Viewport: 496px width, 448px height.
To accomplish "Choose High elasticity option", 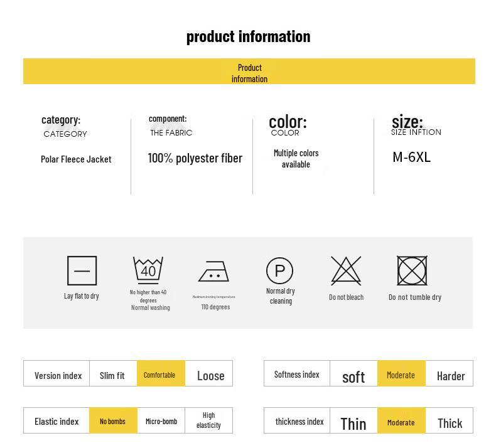I will (x=208, y=420).
